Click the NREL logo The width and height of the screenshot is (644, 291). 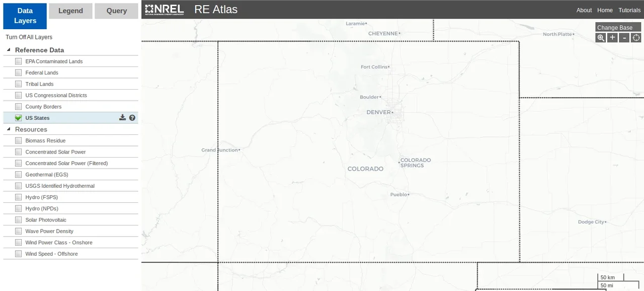click(165, 10)
